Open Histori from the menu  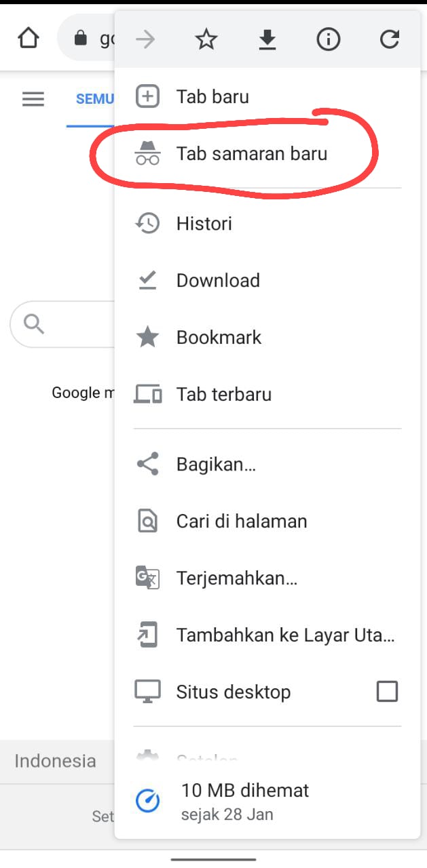pyautogui.click(x=203, y=223)
